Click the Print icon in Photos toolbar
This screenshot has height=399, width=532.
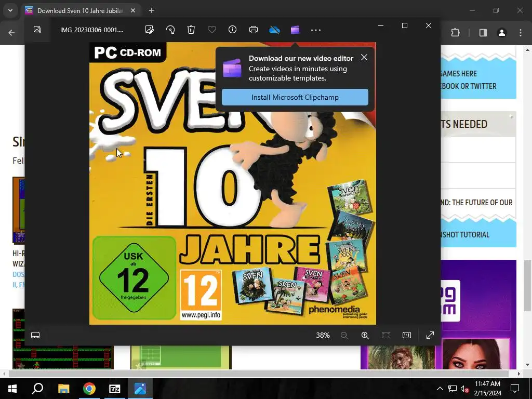[x=254, y=30]
